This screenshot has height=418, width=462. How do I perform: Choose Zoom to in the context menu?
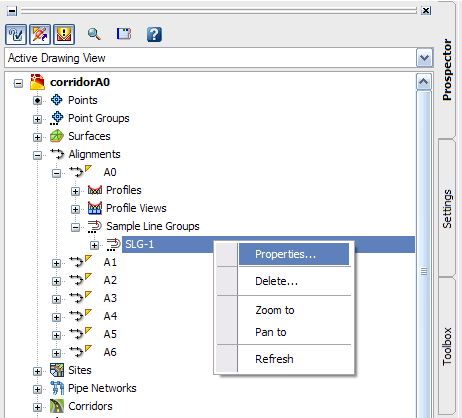(x=275, y=310)
